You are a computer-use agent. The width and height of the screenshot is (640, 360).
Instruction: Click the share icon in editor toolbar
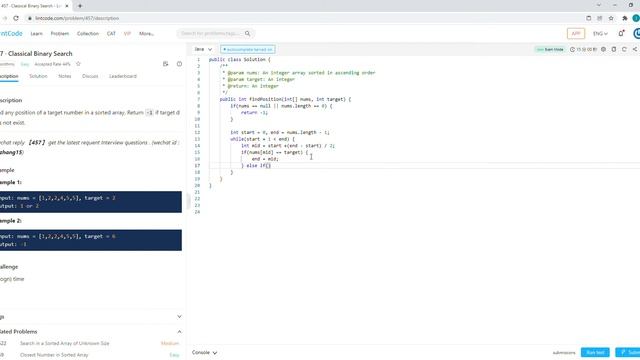tap(635, 49)
